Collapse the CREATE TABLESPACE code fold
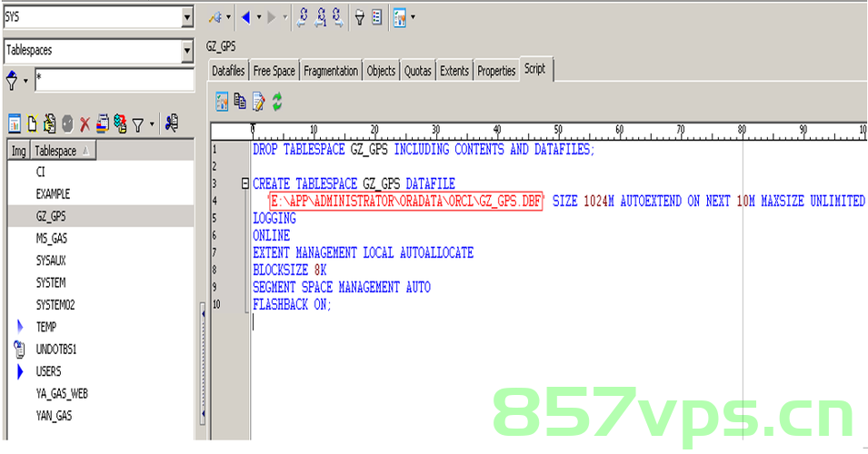 tap(245, 183)
